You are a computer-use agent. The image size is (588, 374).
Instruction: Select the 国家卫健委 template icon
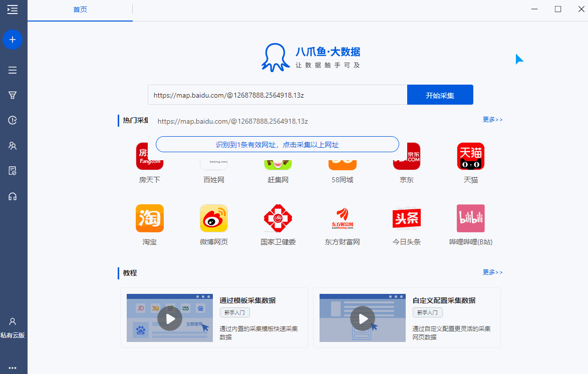tap(278, 218)
